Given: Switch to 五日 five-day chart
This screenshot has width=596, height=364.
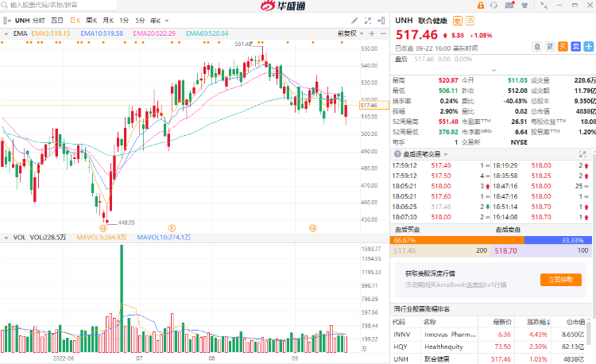Looking at the screenshot, I should [x=57, y=21].
